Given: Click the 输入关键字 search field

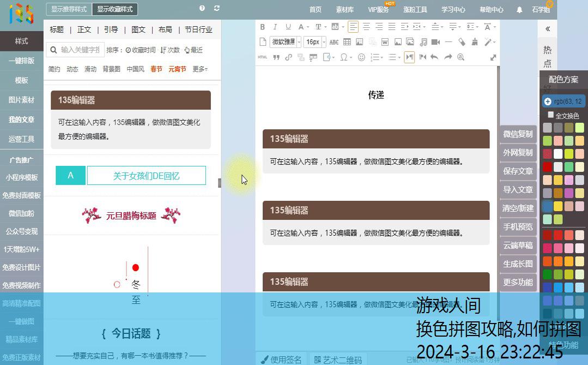Looking at the screenshot, I should pyautogui.click(x=75, y=50).
